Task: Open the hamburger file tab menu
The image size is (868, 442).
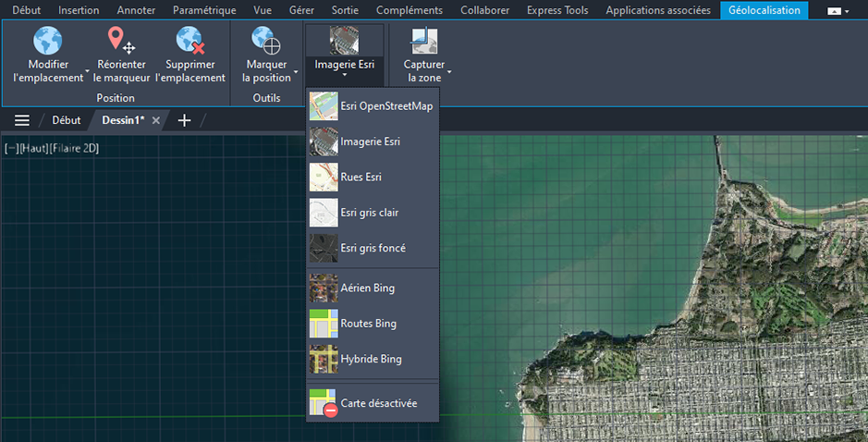Action: [22, 120]
